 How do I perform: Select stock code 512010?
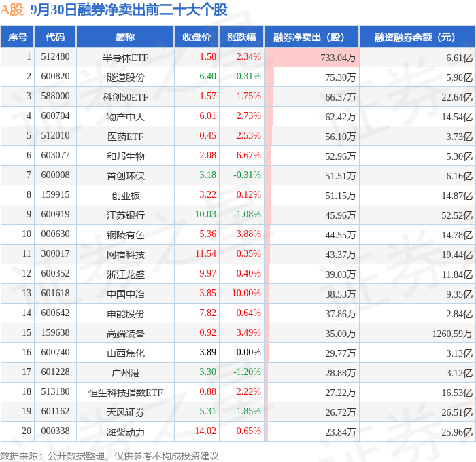click(55, 136)
